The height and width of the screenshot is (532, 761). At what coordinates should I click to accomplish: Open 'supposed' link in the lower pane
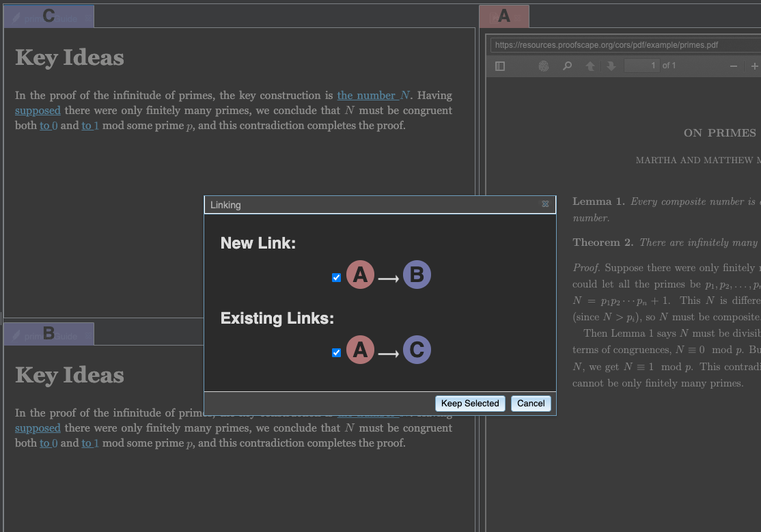coord(38,428)
